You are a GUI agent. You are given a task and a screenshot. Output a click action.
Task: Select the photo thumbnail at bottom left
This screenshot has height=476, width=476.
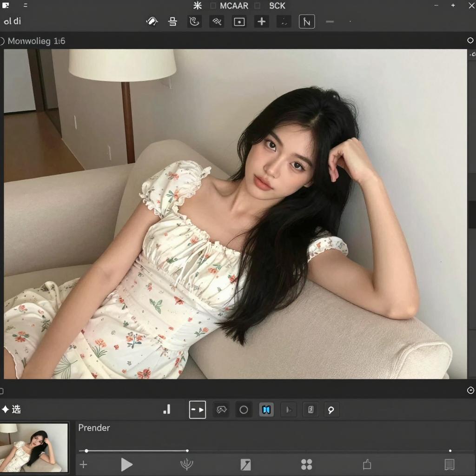tap(34, 447)
